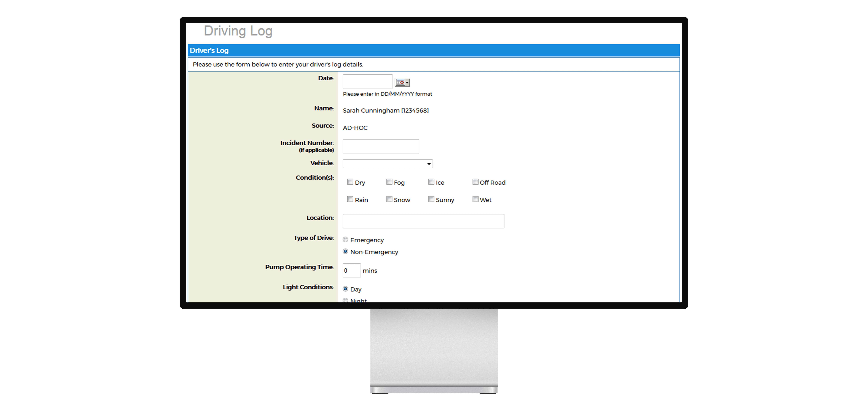Select Day light conditions

click(x=345, y=289)
